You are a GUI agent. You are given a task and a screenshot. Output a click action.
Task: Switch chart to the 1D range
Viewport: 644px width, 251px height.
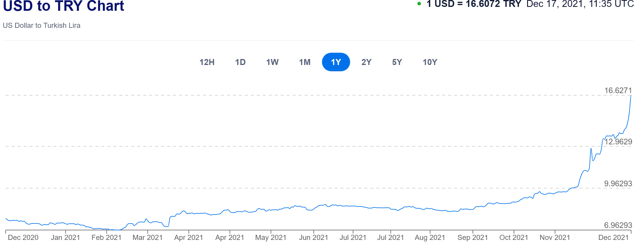click(x=240, y=62)
